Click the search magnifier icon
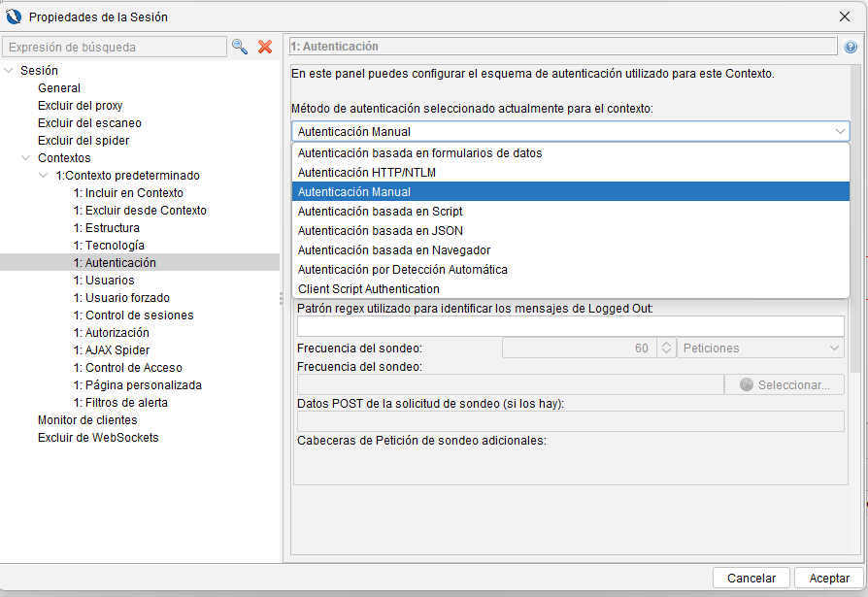The image size is (868, 597). (x=240, y=47)
